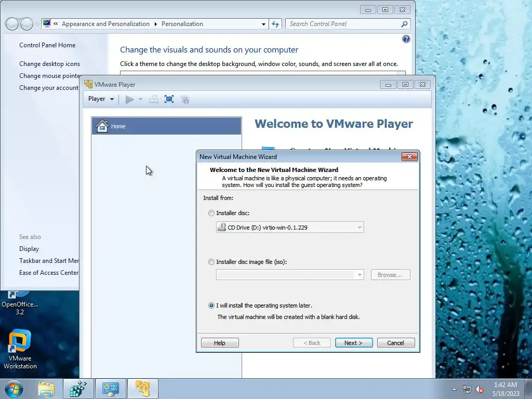The image size is (532, 399).
Task: Switch to VMware Player taskbar button
Action: tap(143, 389)
